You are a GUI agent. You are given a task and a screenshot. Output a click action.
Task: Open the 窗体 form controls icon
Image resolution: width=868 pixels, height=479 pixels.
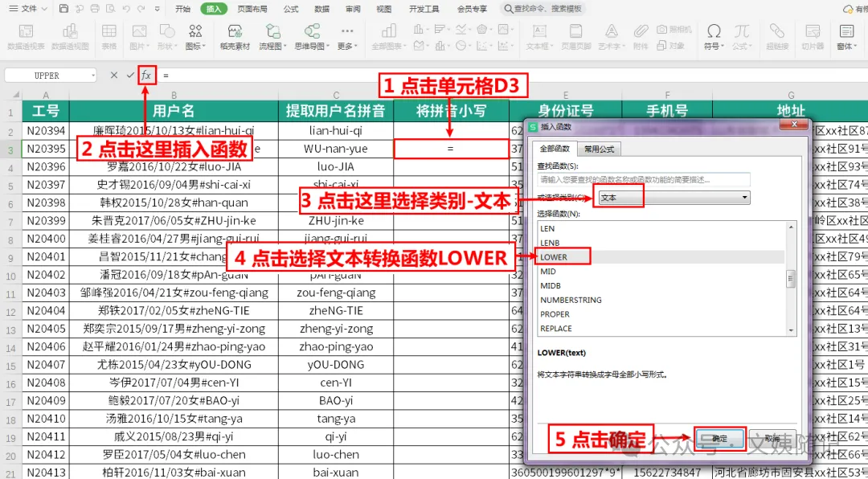point(846,36)
